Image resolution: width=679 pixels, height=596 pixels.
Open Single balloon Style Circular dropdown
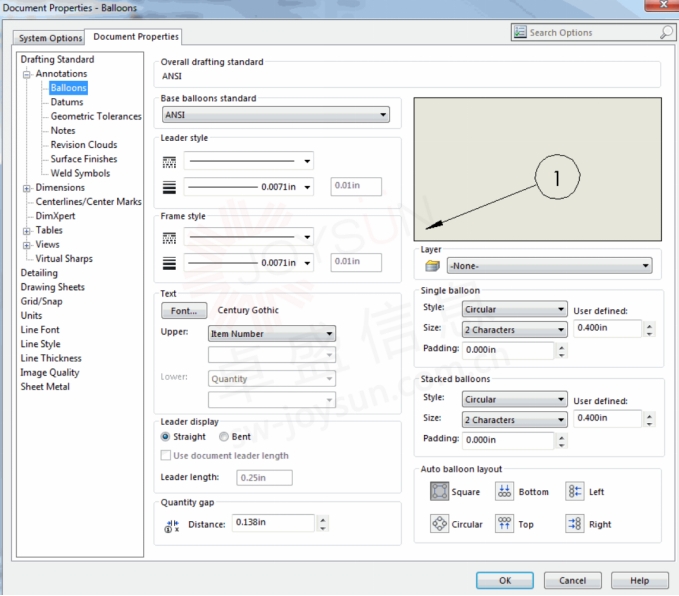[x=514, y=309]
